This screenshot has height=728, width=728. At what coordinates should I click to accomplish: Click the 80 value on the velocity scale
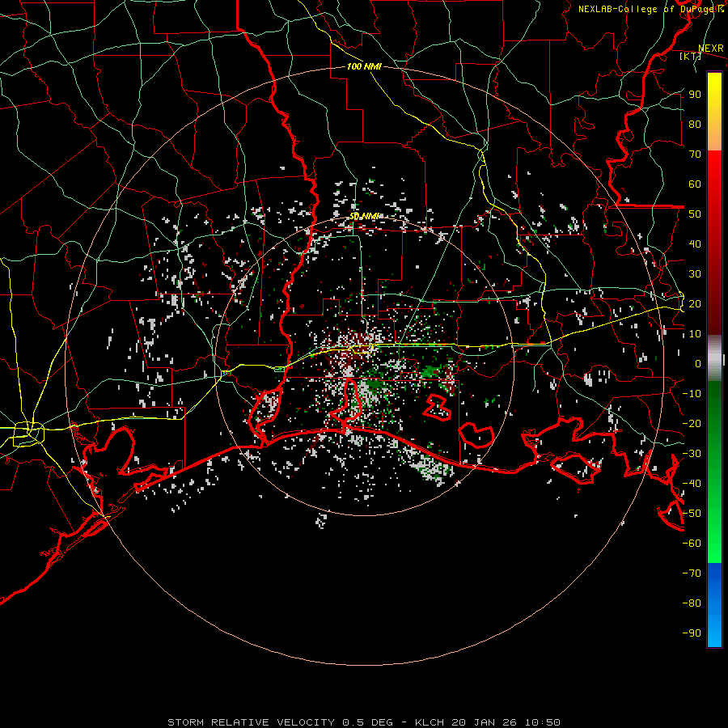click(695, 124)
